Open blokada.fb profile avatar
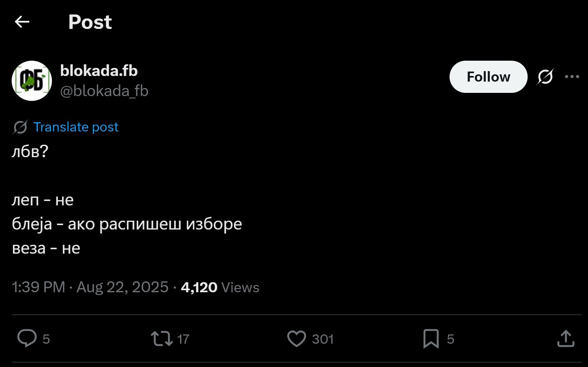 (32, 81)
